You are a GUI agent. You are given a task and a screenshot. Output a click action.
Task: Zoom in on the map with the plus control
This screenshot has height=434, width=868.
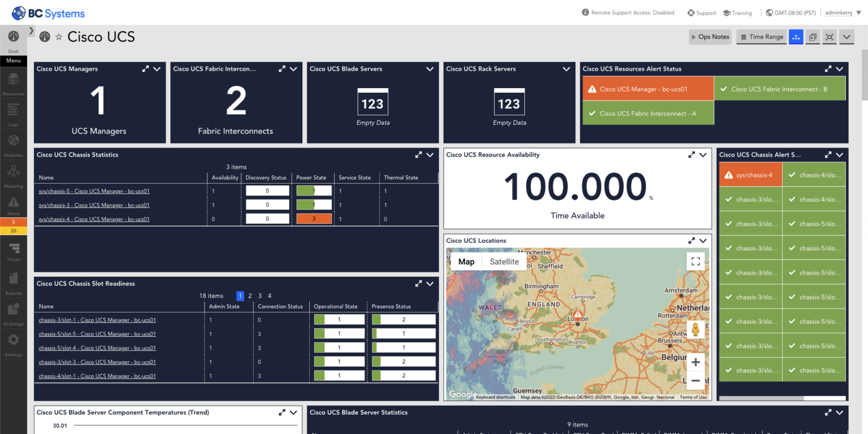[695, 361]
